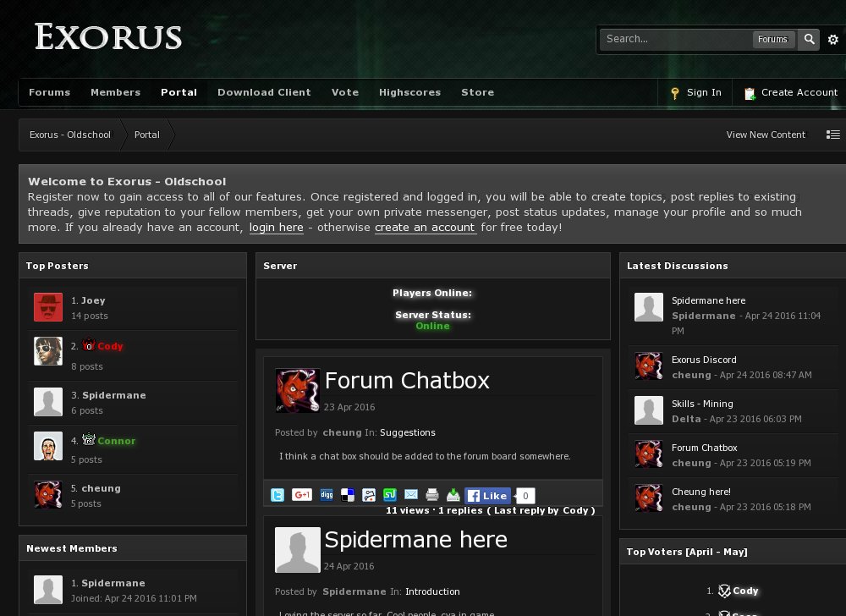Open the Highscores section
The image size is (846, 616).
[x=409, y=92]
